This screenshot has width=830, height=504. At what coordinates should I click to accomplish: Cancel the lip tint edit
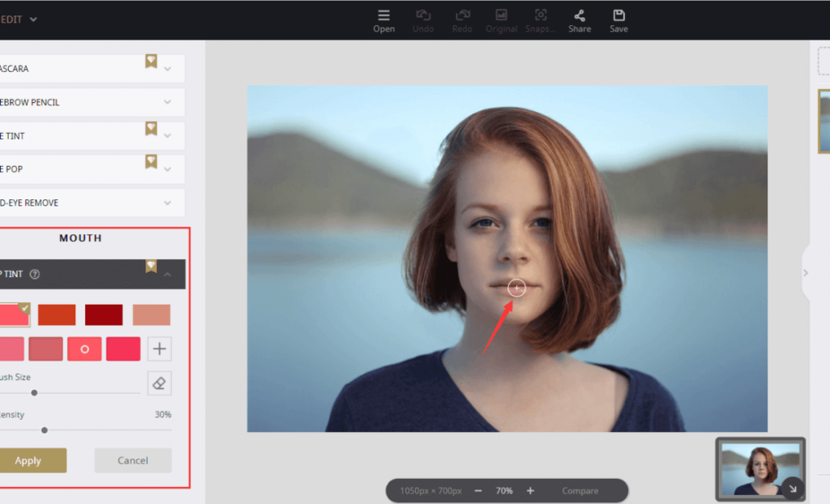coord(133,460)
